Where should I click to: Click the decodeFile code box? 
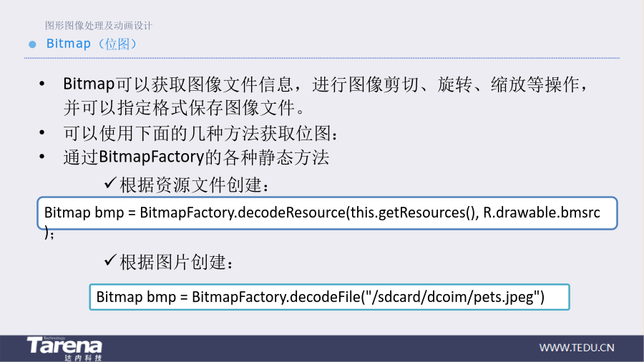tap(329, 297)
